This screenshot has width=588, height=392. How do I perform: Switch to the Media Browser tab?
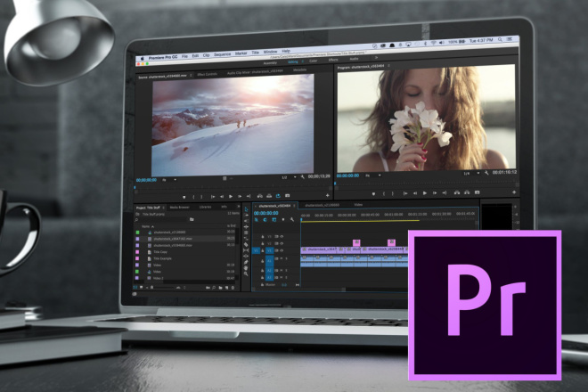180,207
